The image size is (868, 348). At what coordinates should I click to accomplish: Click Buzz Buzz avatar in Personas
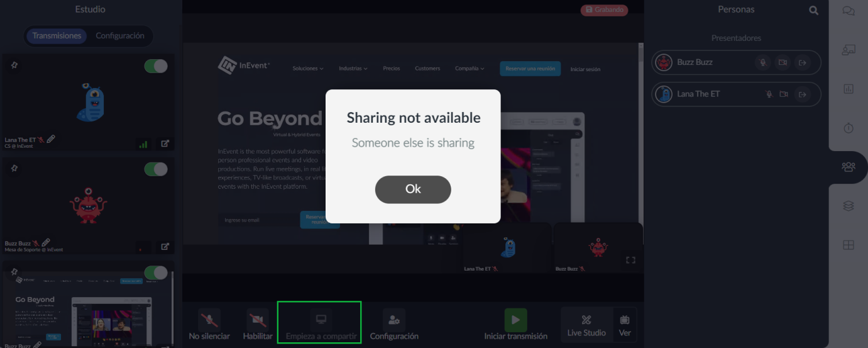tap(664, 62)
